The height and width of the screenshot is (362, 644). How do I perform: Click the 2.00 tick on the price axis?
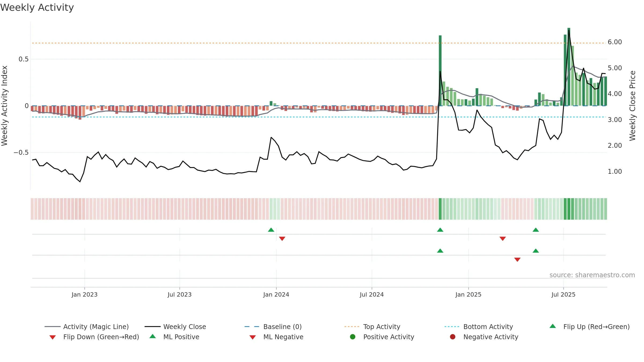[x=615, y=145]
